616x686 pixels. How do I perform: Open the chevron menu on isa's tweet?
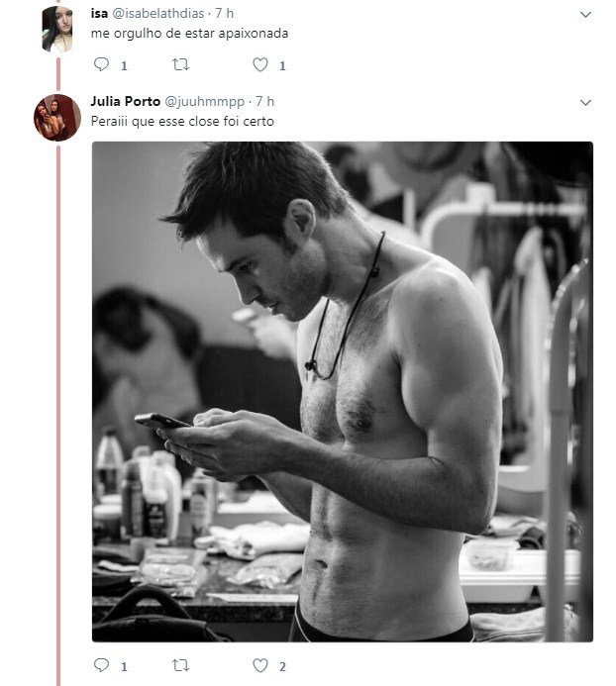coord(584,15)
